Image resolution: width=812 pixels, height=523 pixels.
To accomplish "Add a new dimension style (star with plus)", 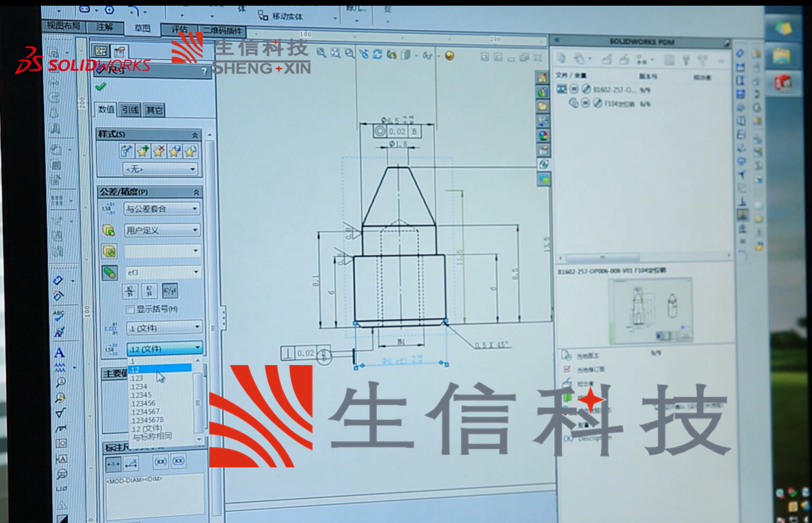I will pyautogui.click(x=143, y=152).
